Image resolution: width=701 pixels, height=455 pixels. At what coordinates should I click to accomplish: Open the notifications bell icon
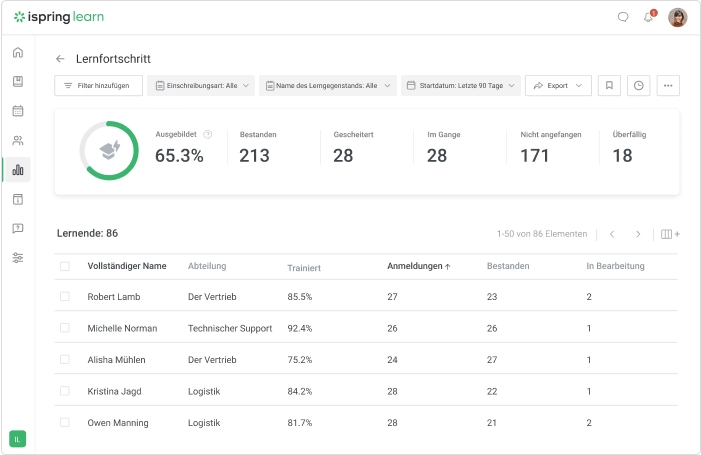click(x=649, y=17)
